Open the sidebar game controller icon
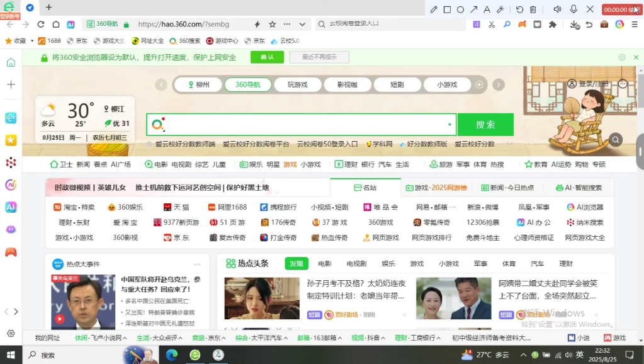Image resolution: width=644 pixels, height=364 pixels. 11,252
